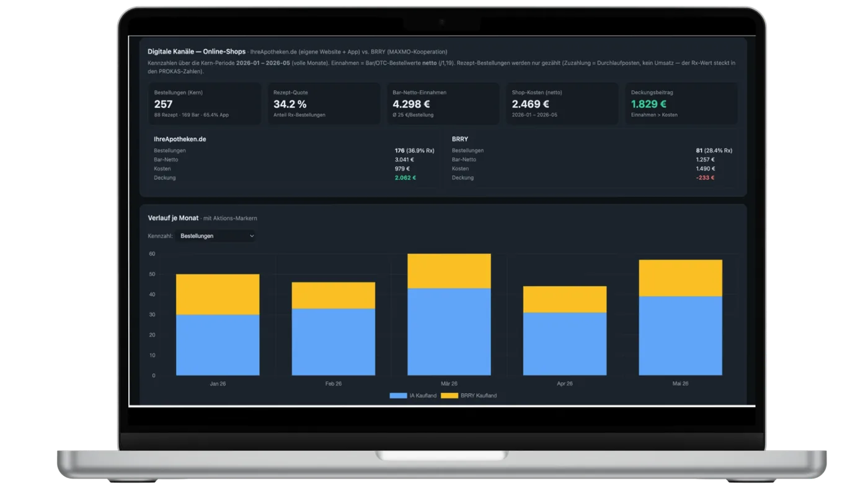Click the yellow BRRY bar for Mai 26
Screen dimensions: 868x489
pos(680,278)
